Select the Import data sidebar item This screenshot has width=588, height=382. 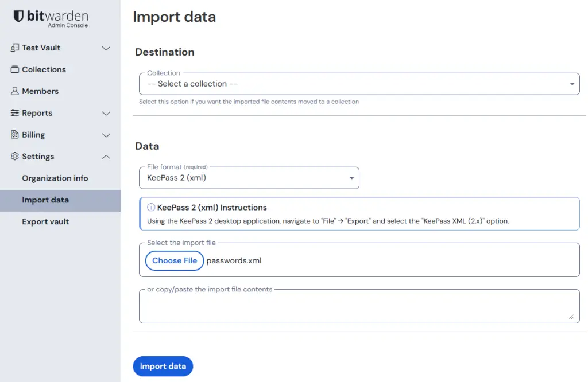coord(45,200)
